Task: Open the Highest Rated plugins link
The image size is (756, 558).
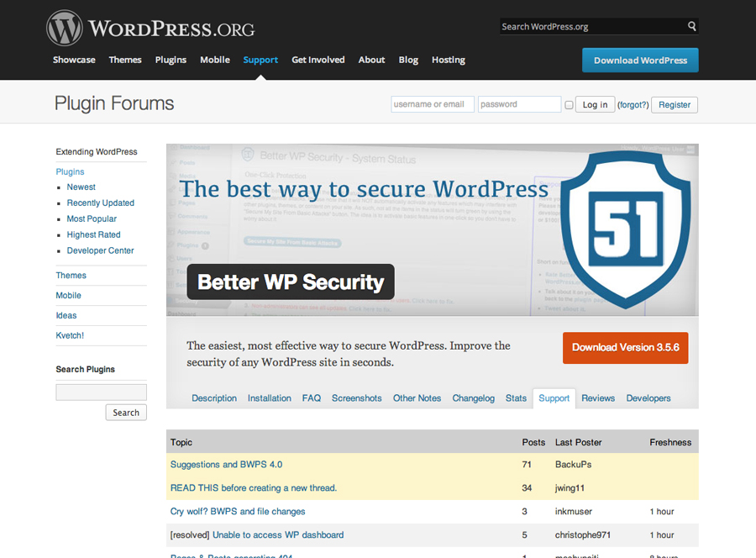Action: click(93, 234)
